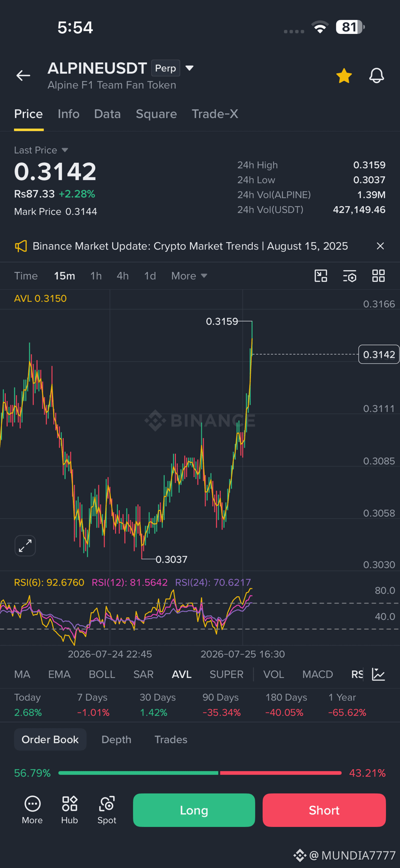Go to Spot trading icon

click(x=107, y=810)
